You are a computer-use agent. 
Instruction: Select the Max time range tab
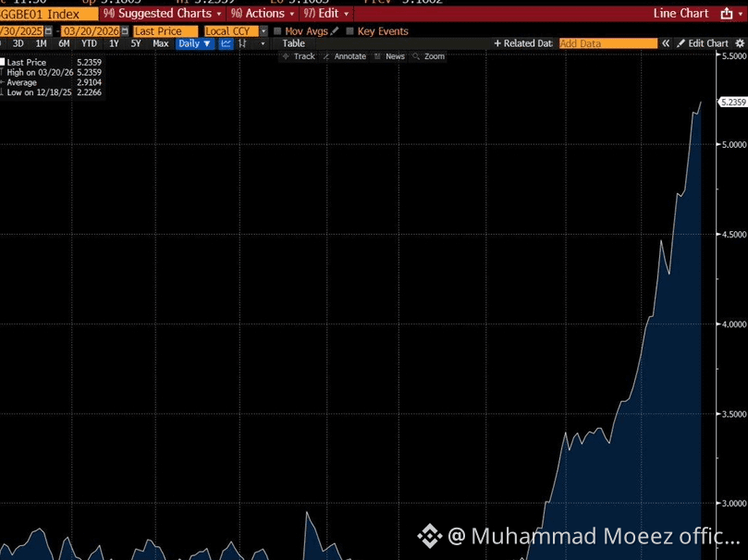(160, 43)
